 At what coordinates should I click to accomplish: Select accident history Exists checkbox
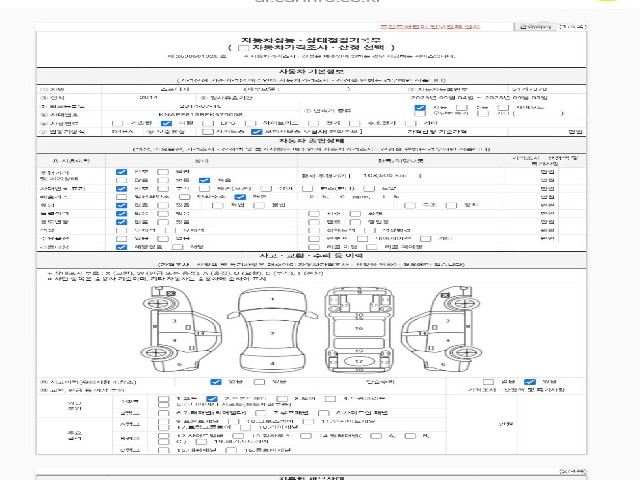[x=259, y=382]
